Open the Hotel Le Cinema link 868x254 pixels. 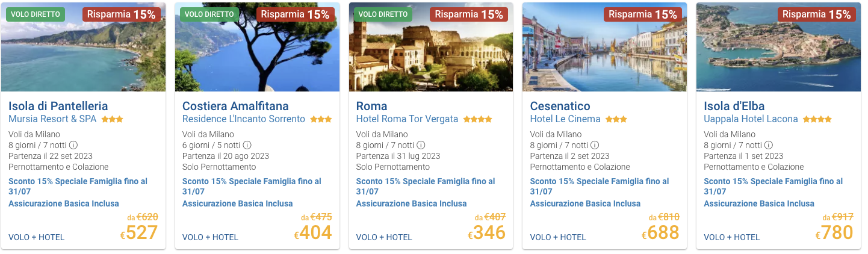click(x=565, y=119)
